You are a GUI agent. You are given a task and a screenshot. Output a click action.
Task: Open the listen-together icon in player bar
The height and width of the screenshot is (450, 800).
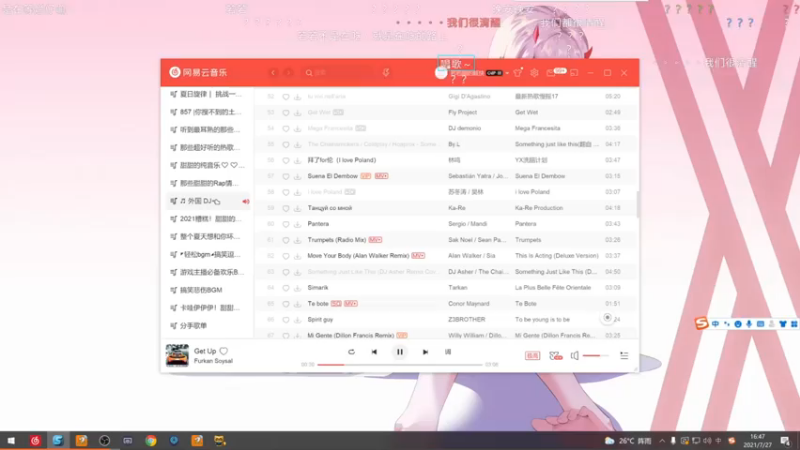point(556,355)
